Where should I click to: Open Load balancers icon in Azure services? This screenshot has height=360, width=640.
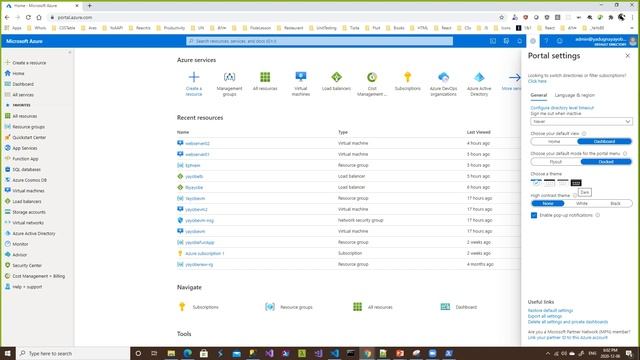pyautogui.click(x=336, y=77)
